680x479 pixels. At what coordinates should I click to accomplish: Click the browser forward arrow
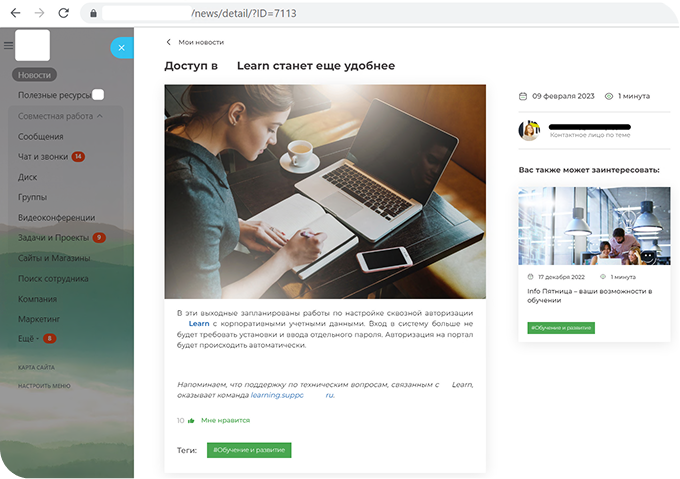coord(39,13)
